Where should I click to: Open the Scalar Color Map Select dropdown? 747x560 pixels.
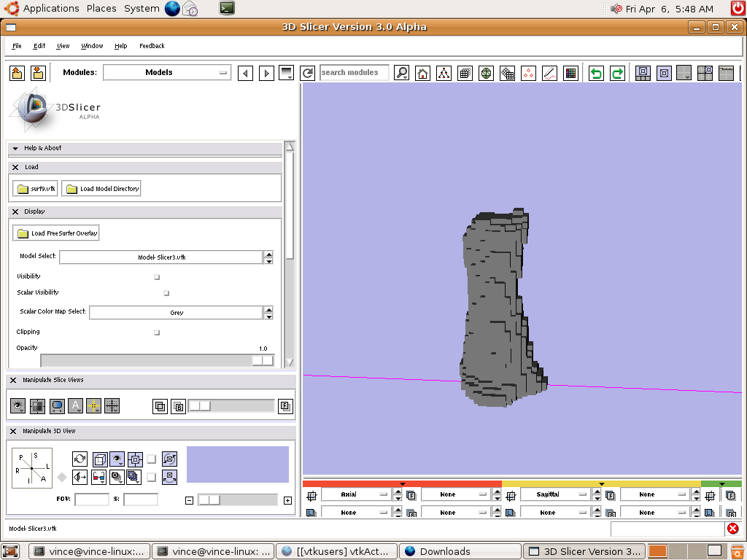176,313
